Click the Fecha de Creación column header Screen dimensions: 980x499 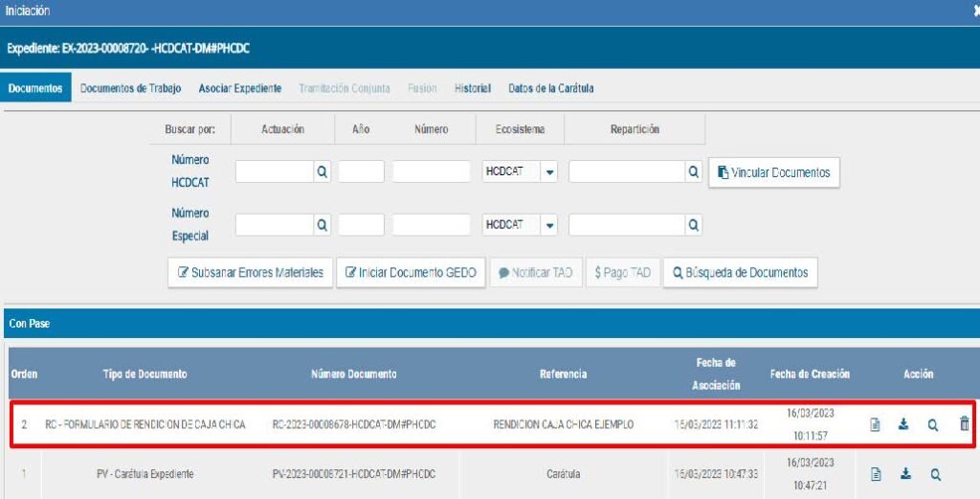click(x=810, y=374)
